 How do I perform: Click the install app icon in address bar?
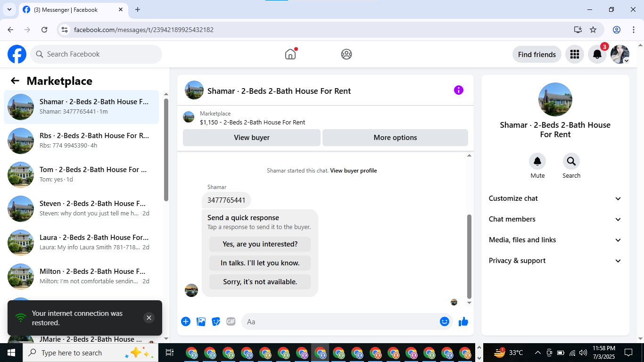578,30
